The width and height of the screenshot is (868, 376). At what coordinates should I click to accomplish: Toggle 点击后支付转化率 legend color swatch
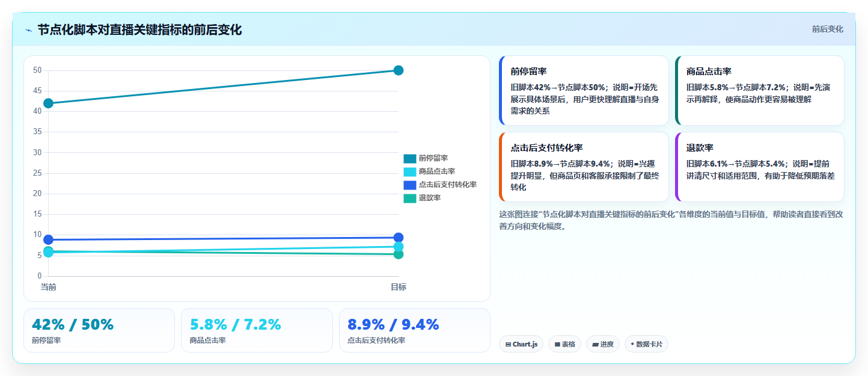(409, 185)
